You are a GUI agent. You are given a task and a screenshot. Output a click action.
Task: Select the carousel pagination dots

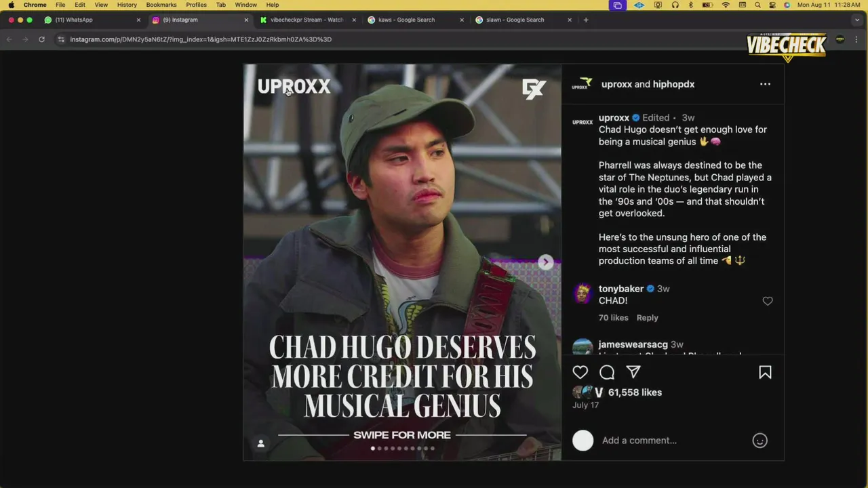tap(402, 448)
